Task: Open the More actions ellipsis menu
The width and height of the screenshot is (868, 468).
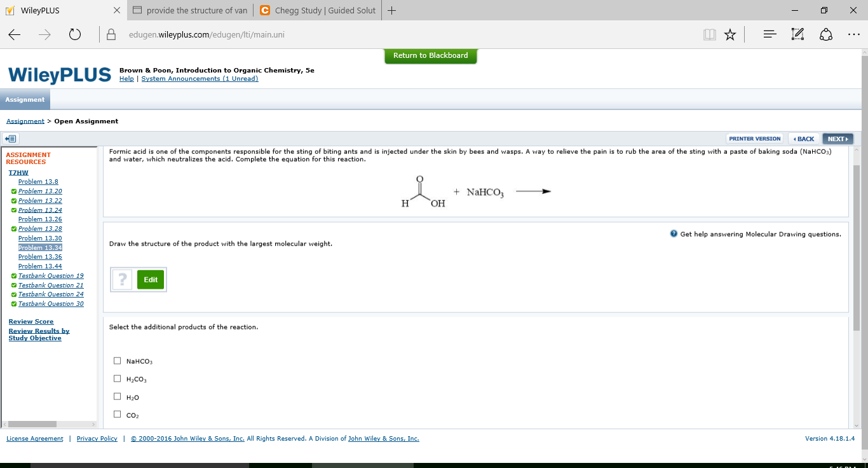Action: click(854, 35)
